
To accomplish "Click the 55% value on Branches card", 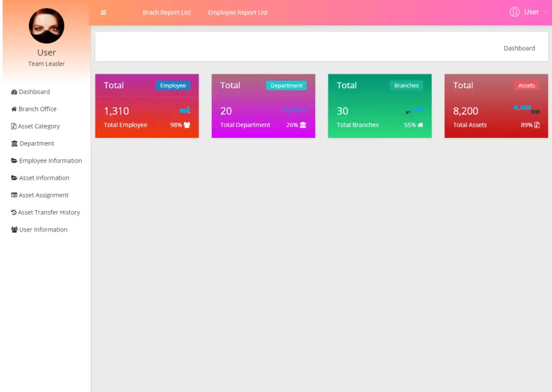I will pos(410,125).
